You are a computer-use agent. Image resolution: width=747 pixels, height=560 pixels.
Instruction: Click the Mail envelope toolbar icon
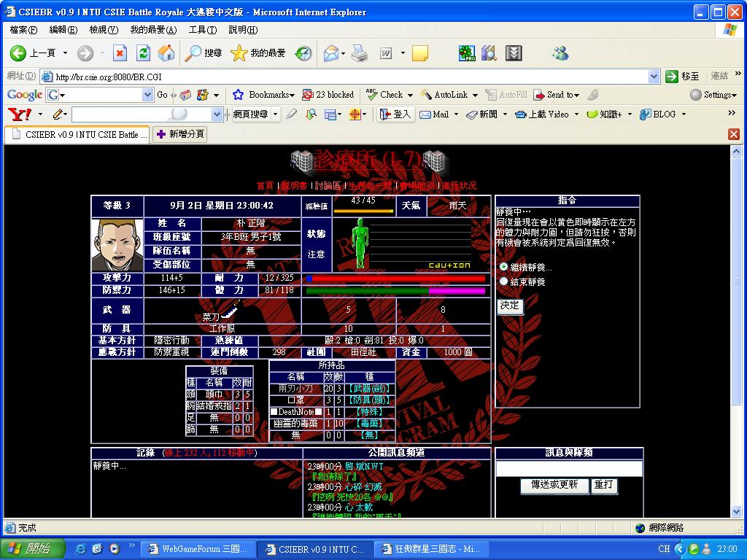tap(330, 52)
